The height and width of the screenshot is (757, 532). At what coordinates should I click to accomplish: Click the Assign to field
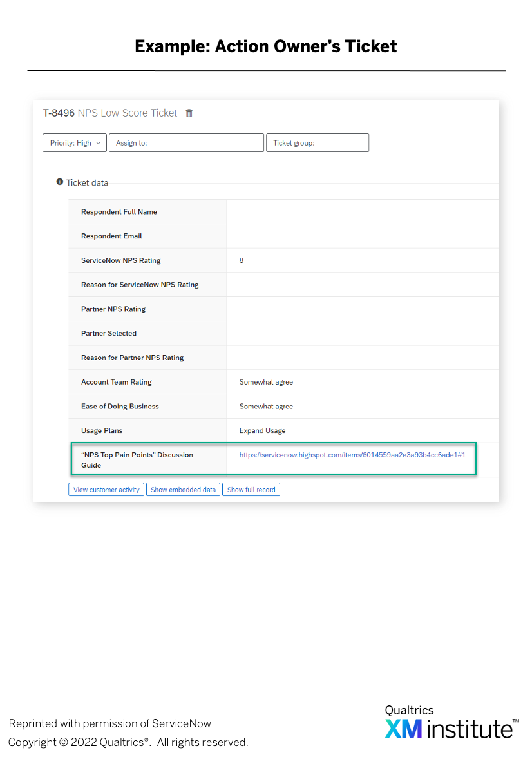tap(186, 143)
